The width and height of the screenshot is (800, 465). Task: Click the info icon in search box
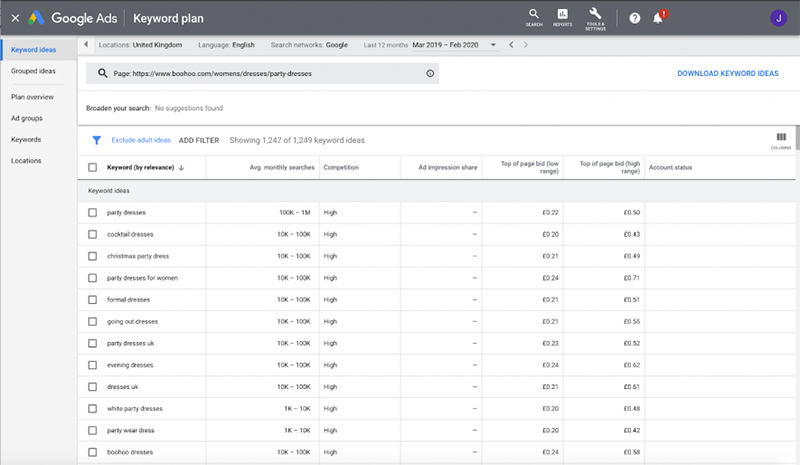pyautogui.click(x=430, y=74)
